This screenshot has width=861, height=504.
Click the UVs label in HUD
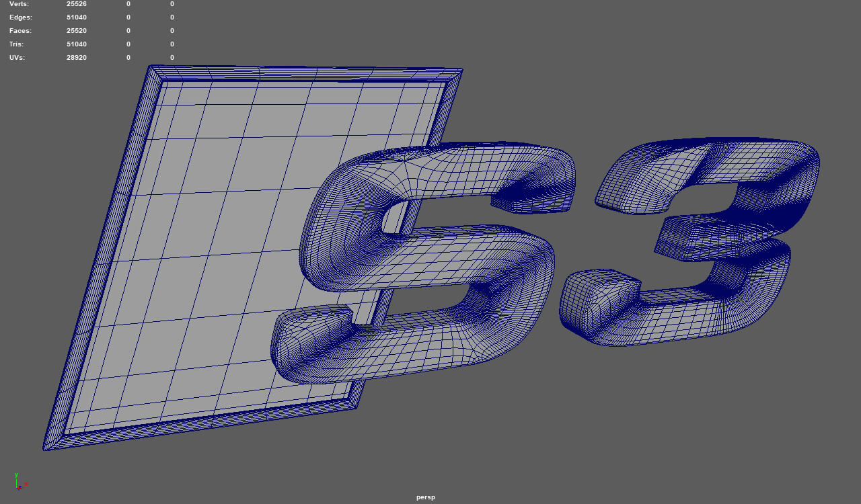(x=17, y=58)
